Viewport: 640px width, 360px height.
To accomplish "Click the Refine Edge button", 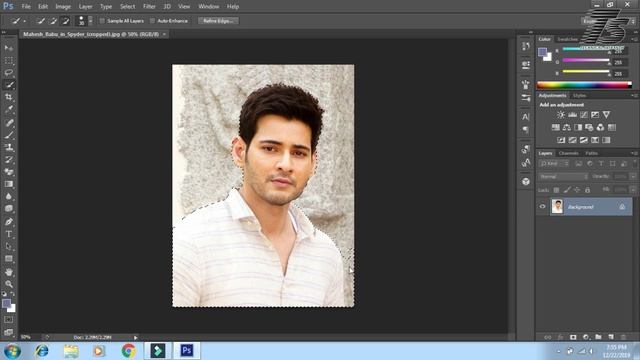I will pyautogui.click(x=218, y=20).
